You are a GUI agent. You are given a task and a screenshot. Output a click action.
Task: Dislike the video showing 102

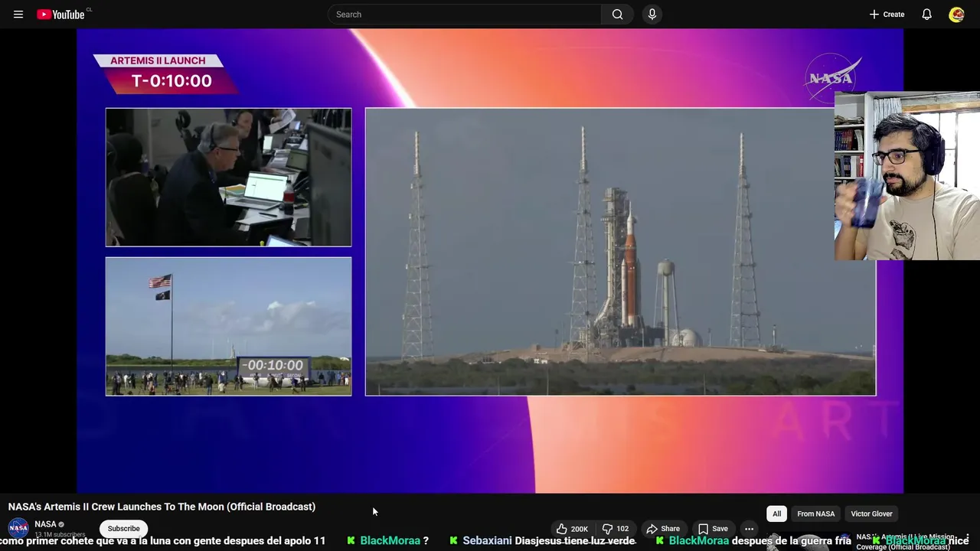click(x=616, y=529)
